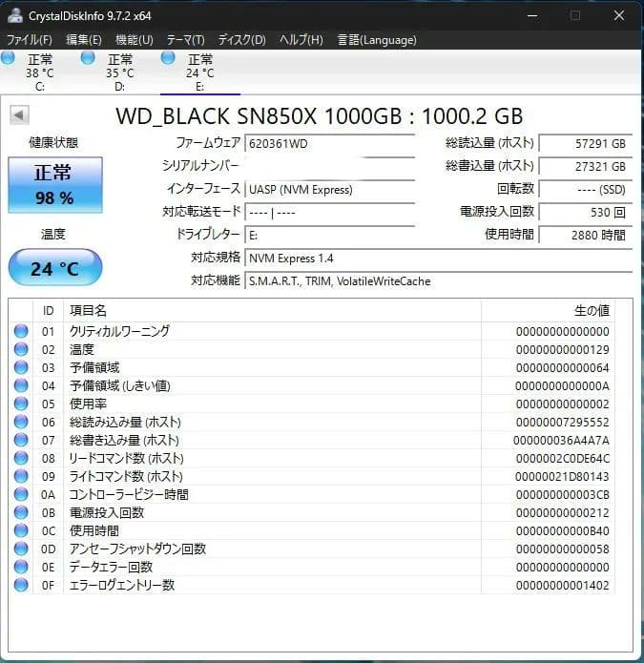Open the ファイル(F) menu
This screenshot has width=644, height=663.
point(30,40)
